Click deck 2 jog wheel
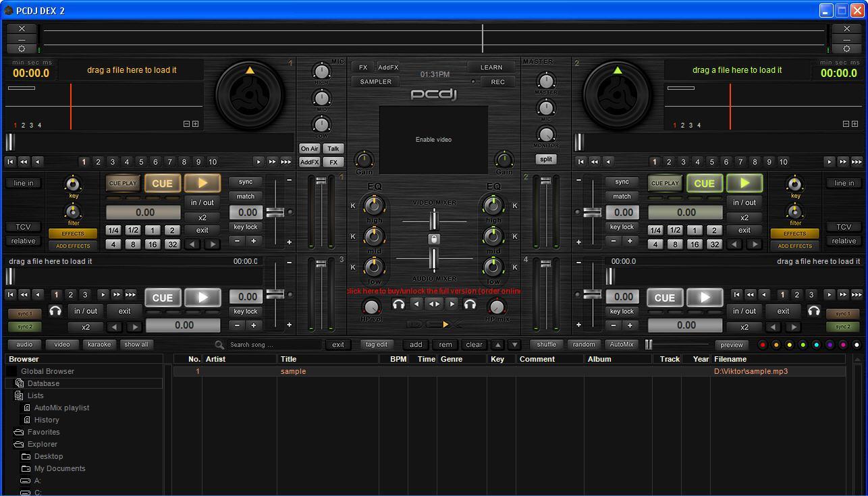The height and width of the screenshot is (496, 868). pos(618,95)
